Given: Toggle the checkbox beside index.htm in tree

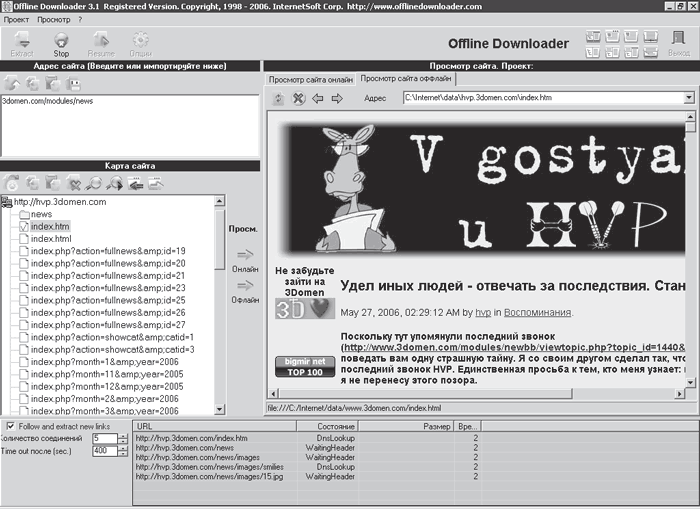Looking at the screenshot, I should 24,227.
